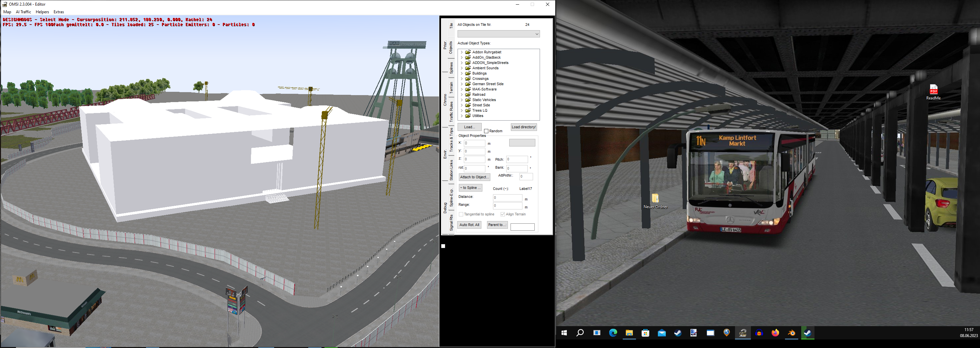Launch Blender from the taskbar
Screen dimensions: 980x348
pyautogui.click(x=791, y=333)
